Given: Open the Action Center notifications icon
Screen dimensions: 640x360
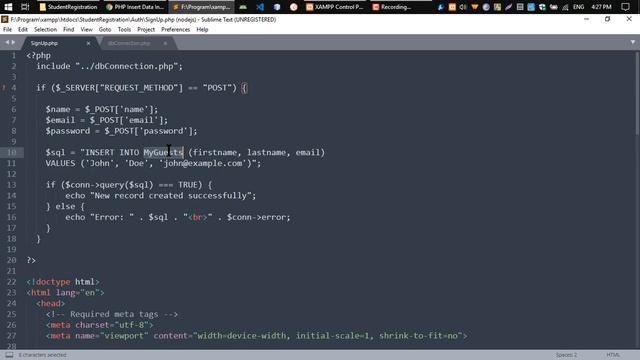Looking at the screenshot, I should click(x=625, y=7).
